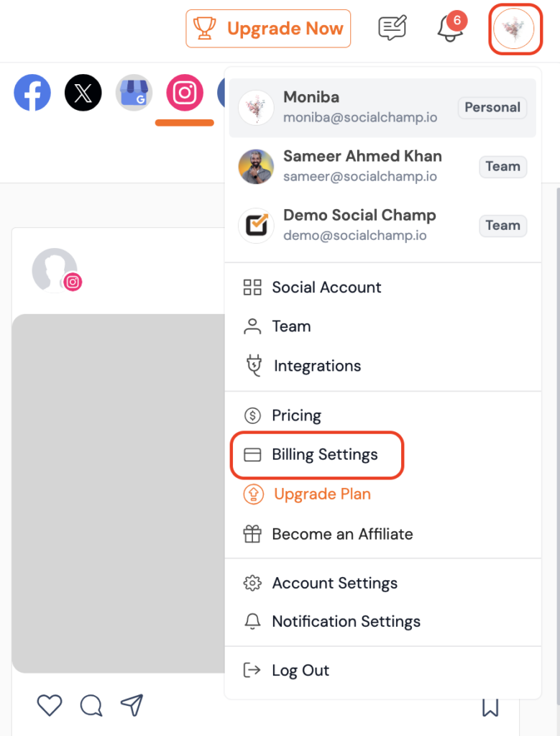560x736 pixels.
Task: Click the notification bell icon
Action: pos(450,29)
